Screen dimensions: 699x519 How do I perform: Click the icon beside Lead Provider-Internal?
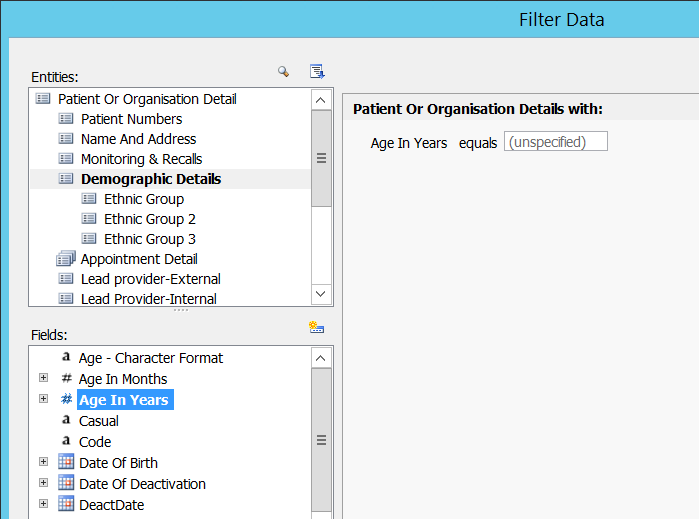[x=66, y=298]
